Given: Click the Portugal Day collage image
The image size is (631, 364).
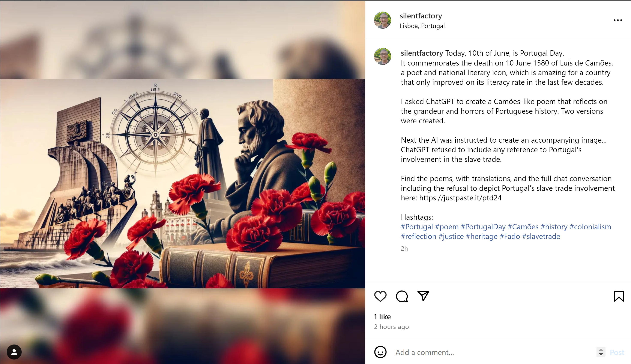Looking at the screenshot, I should (x=182, y=183).
